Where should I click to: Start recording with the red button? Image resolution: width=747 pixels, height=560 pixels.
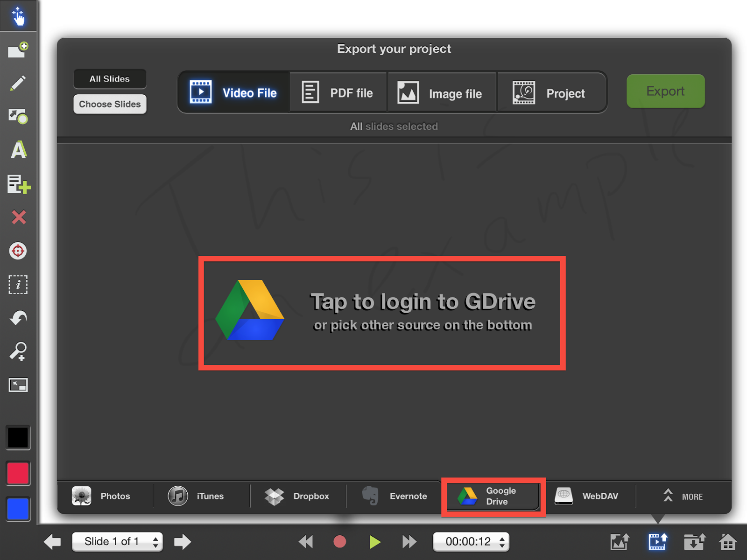point(340,542)
